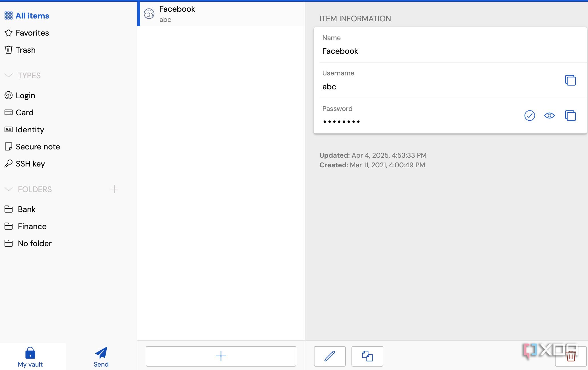Click the Facebook entry globe icon
This screenshot has height=370, width=588.
[149, 14]
